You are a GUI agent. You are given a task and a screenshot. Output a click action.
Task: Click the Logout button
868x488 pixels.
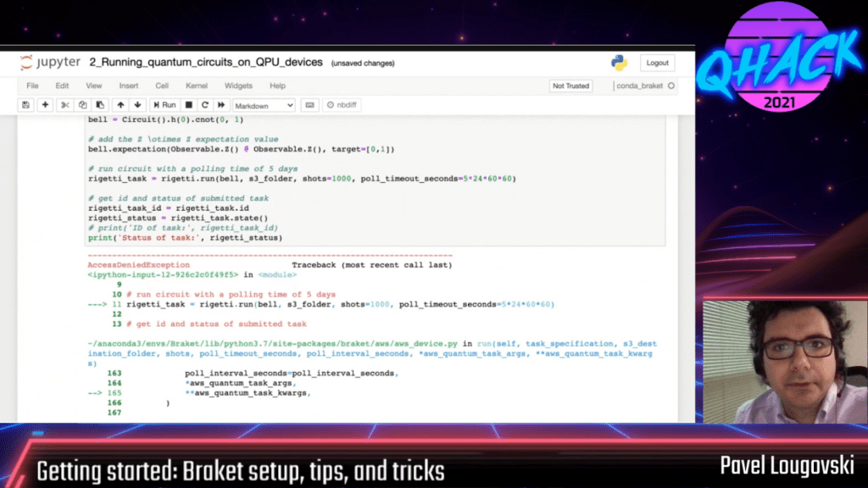coord(657,63)
